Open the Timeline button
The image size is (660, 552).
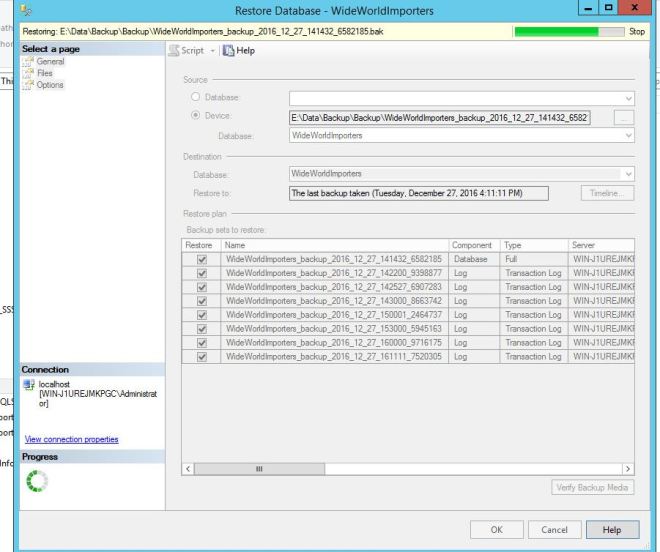[x=607, y=193]
